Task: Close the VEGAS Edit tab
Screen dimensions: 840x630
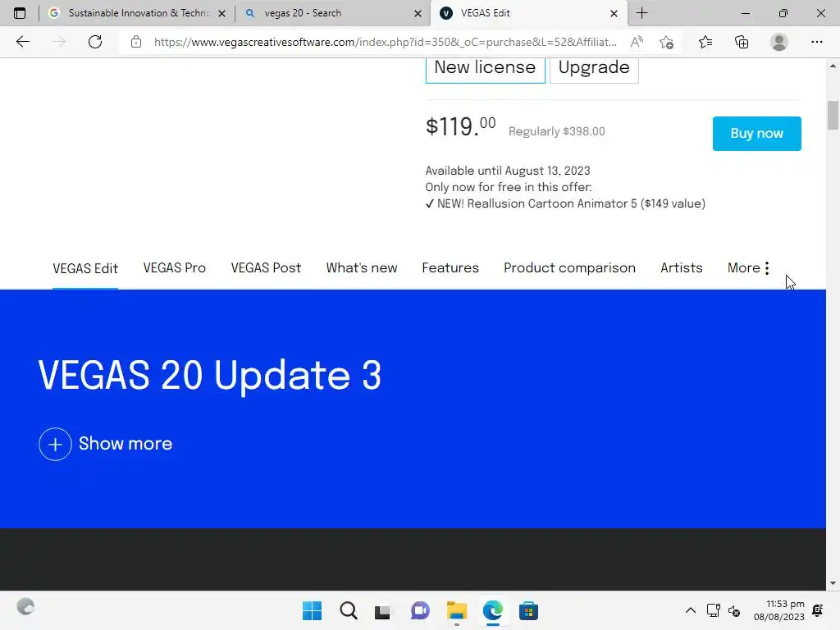Action: [x=614, y=13]
